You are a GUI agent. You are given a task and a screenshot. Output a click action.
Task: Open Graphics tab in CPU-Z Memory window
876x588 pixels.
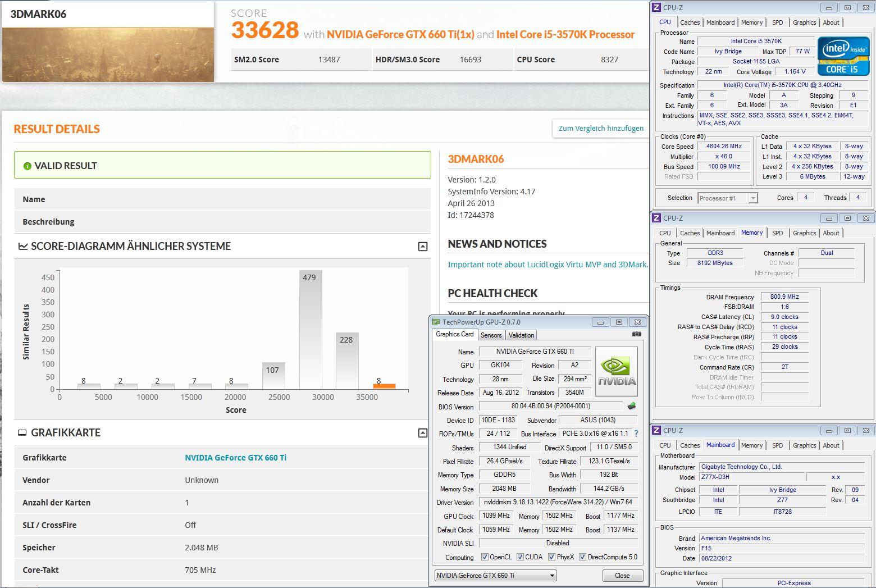(x=804, y=233)
